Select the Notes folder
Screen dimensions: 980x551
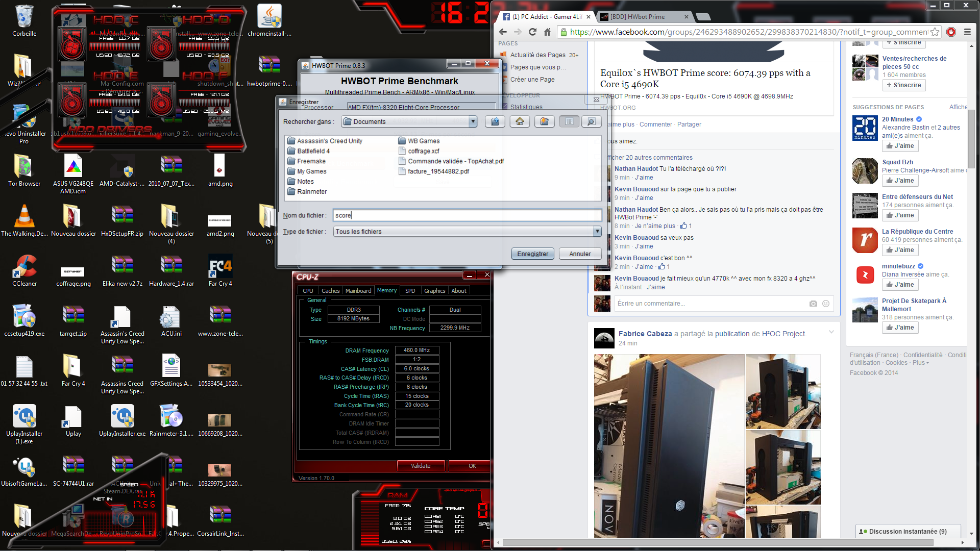click(301, 182)
